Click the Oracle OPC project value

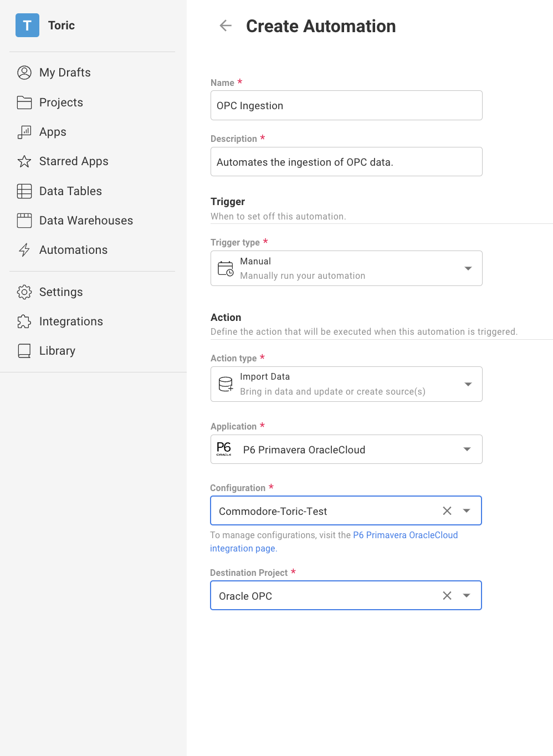(245, 596)
